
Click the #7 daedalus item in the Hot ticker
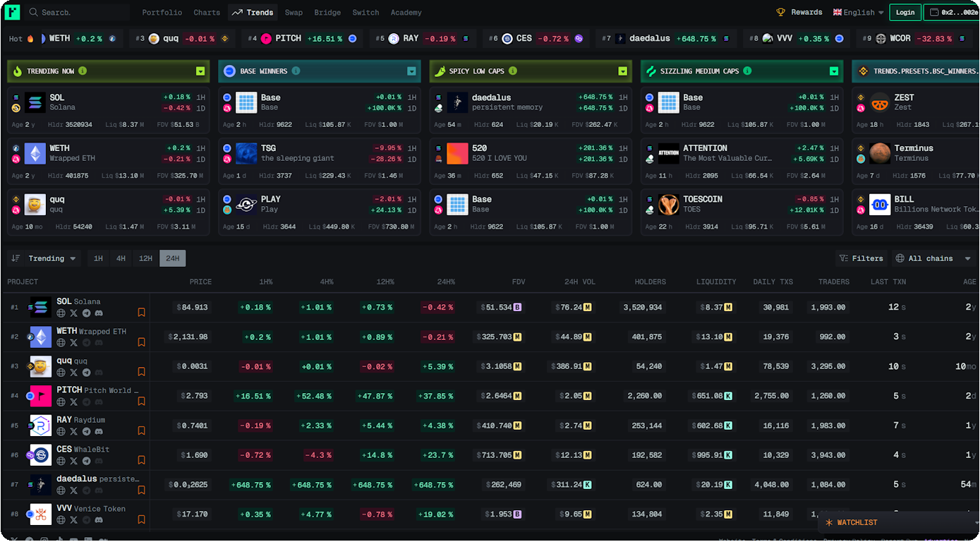pos(666,38)
